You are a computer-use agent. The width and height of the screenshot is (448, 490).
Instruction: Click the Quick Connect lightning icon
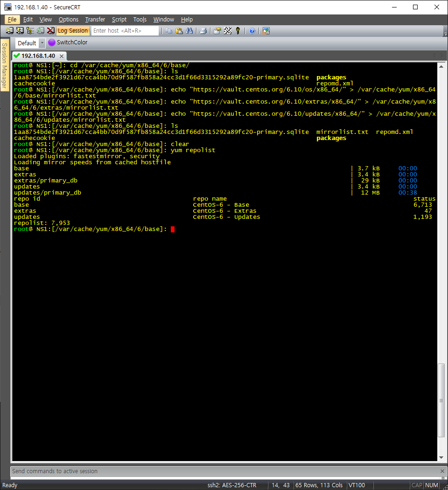tap(20, 31)
